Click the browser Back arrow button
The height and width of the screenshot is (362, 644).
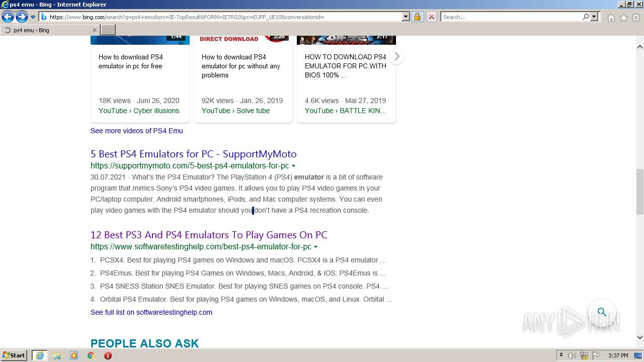[x=8, y=17]
